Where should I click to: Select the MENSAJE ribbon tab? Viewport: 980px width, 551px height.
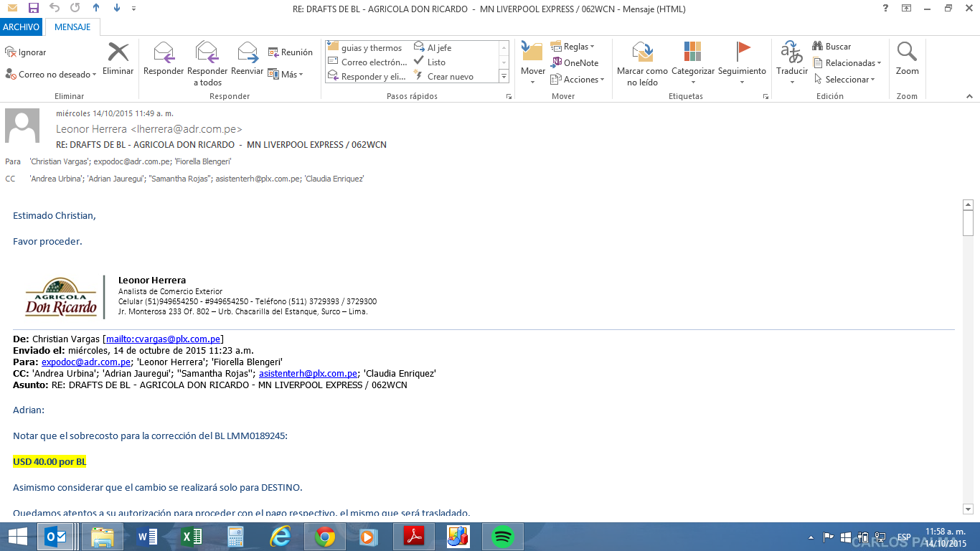tap(72, 27)
